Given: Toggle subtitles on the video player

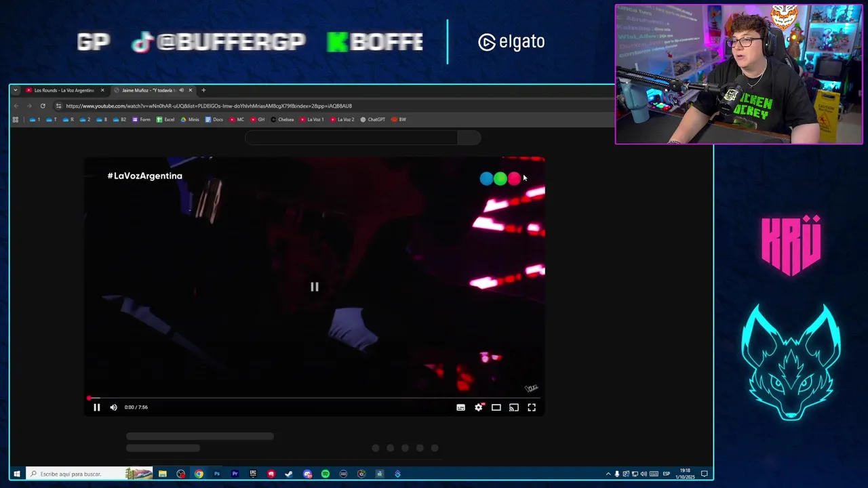Looking at the screenshot, I should [460, 407].
